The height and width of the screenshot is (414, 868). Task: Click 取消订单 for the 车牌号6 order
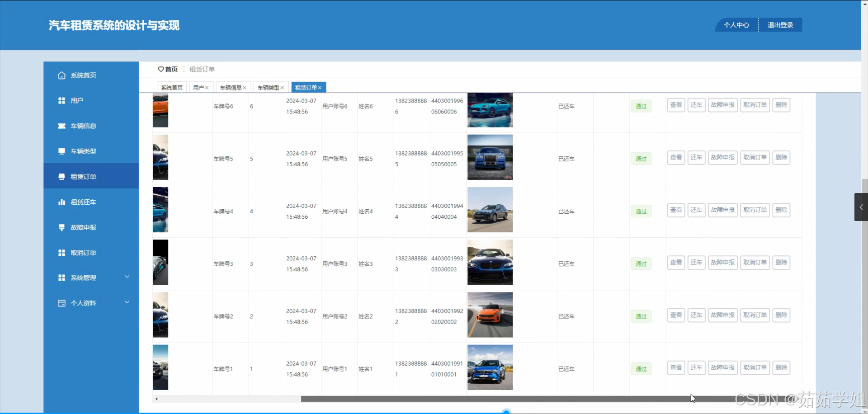pos(755,105)
